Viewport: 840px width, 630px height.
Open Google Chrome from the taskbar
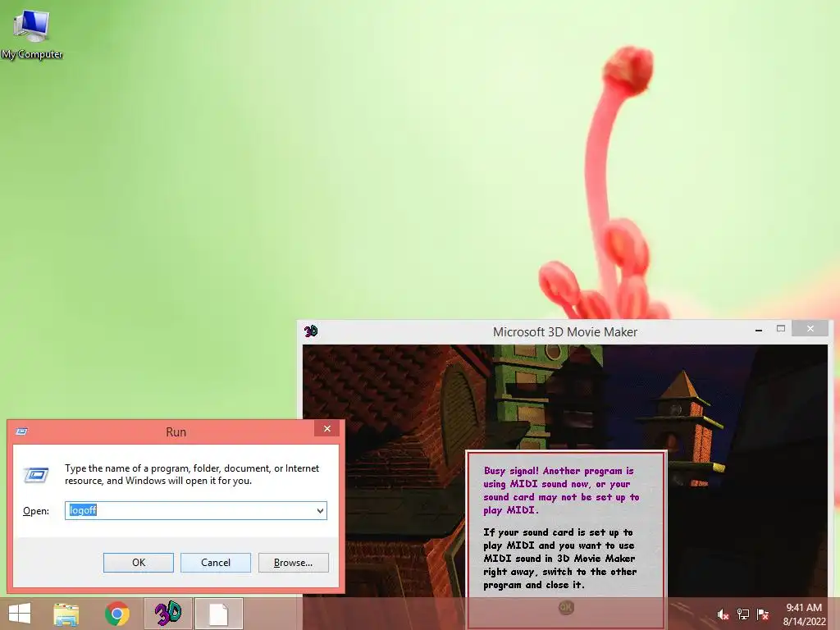pyautogui.click(x=116, y=614)
